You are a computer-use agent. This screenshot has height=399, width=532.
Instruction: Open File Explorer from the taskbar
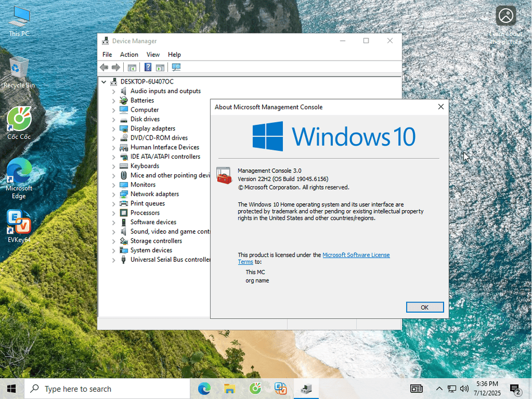230,388
